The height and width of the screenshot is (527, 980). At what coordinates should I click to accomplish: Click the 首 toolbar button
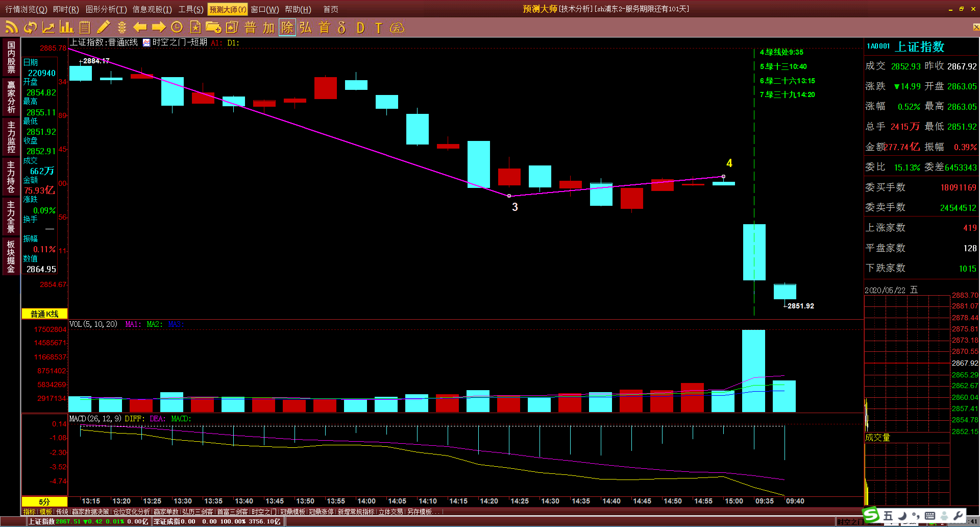coord(324,28)
